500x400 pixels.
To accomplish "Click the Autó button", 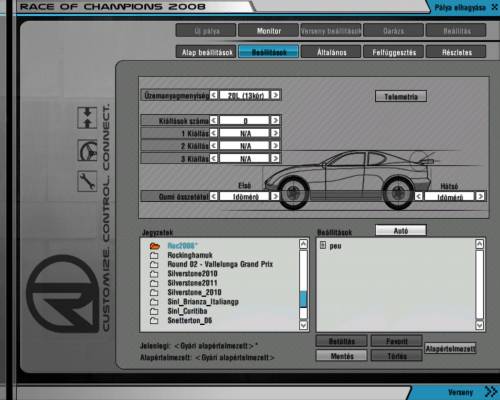I will pos(401,230).
